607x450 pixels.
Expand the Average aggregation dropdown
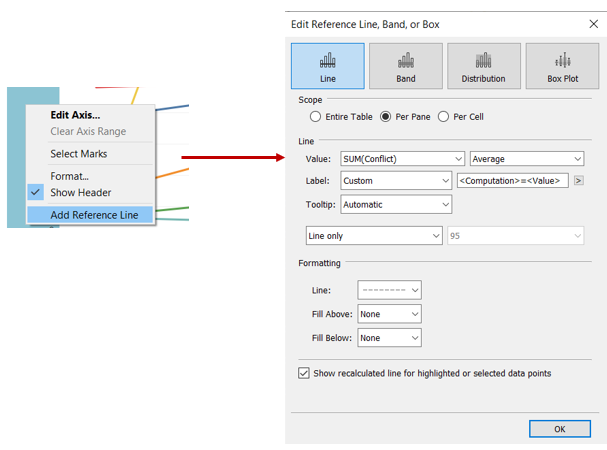526,158
